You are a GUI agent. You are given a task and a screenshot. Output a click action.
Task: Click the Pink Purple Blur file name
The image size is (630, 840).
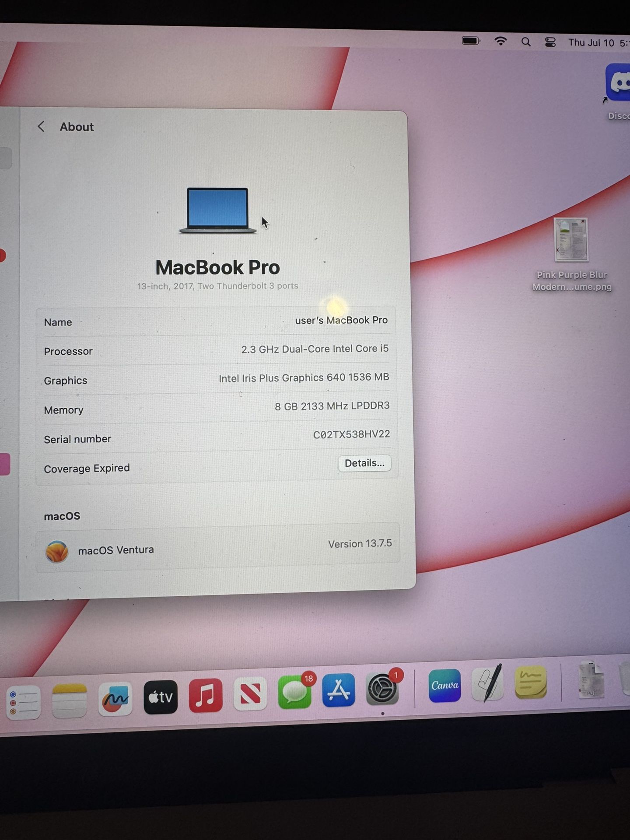point(572,281)
